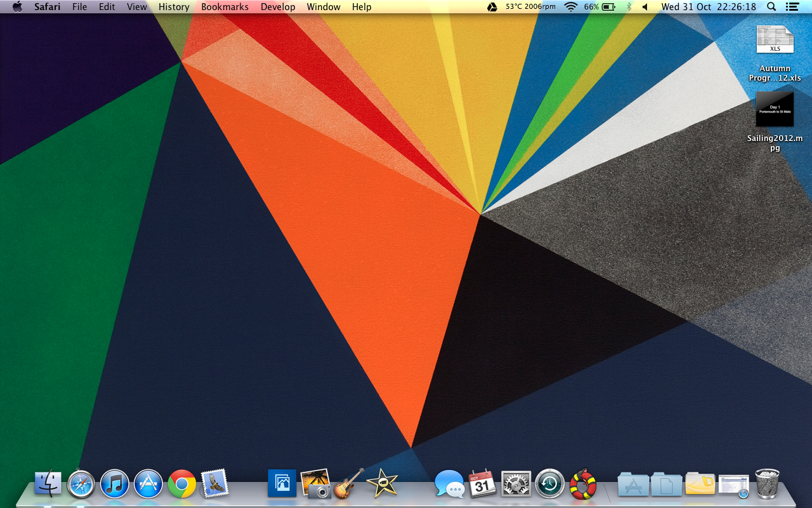
Task: Open the Trash
Action: coord(768,484)
